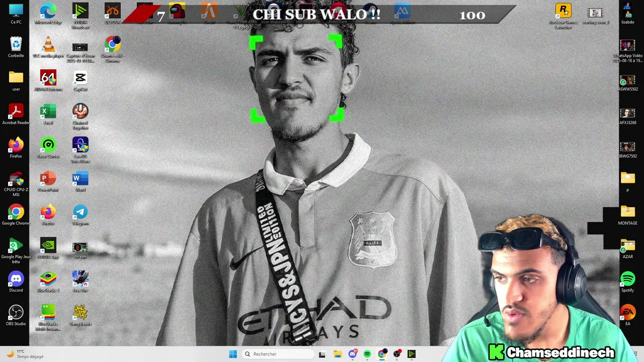Launch Spotify desktop shortcut
644x362 pixels.
coord(627,283)
